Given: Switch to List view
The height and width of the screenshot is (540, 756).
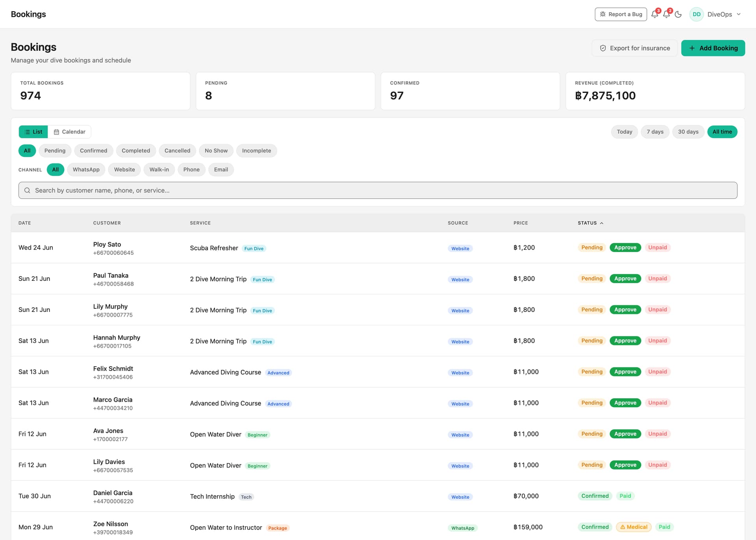Looking at the screenshot, I should 33,132.
